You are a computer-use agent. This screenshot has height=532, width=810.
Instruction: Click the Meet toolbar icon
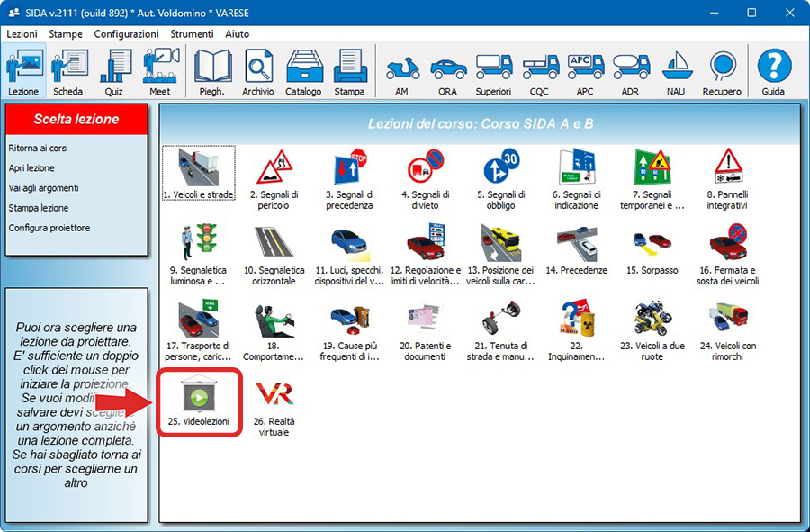(x=161, y=73)
